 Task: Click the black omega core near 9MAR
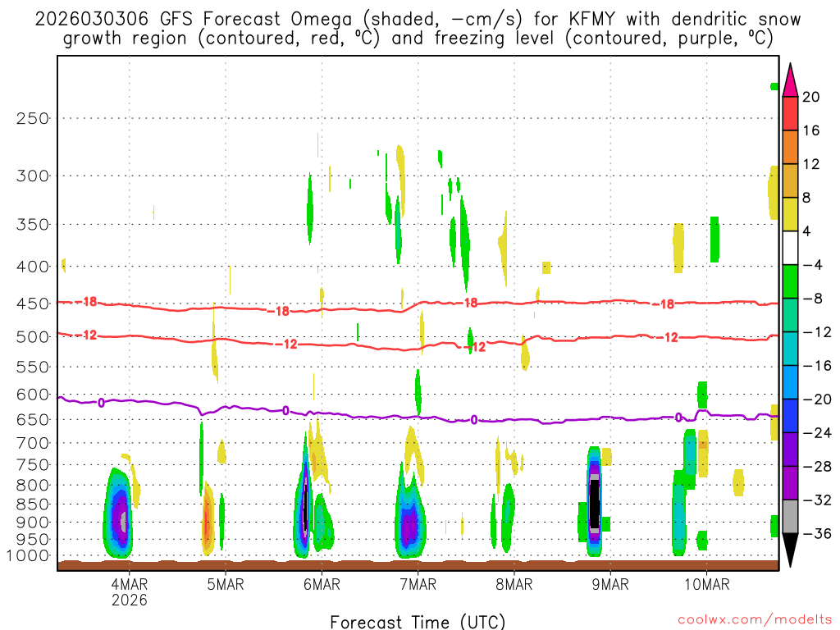pyautogui.click(x=595, y=504)
